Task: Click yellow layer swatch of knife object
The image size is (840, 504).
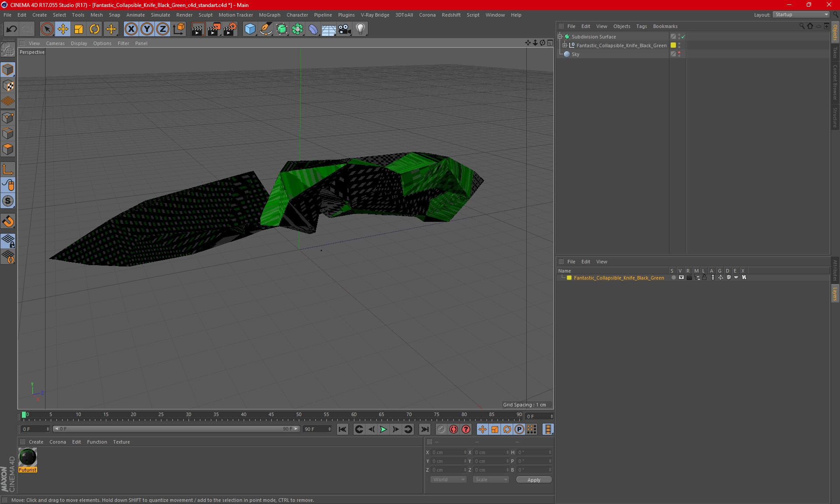Action: click(x=673, y=45)
